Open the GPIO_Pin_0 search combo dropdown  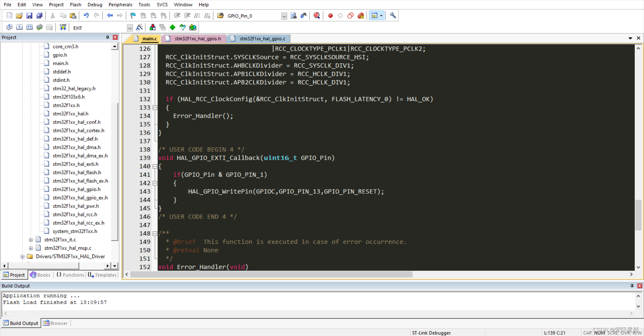[x=284, y=16]
